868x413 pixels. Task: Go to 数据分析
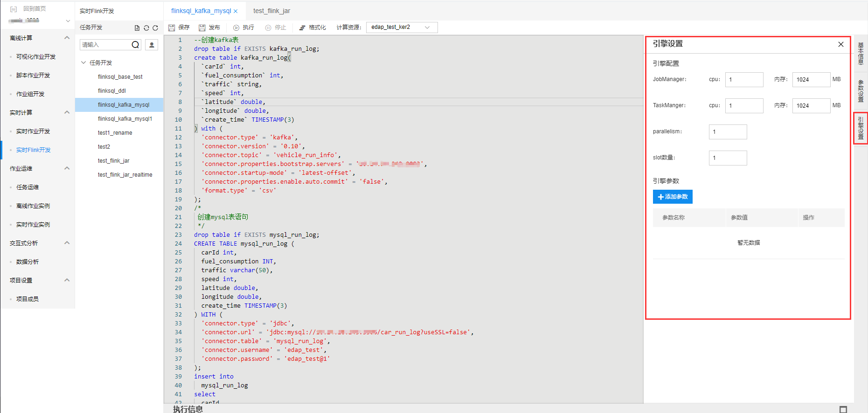coord(28,262)
